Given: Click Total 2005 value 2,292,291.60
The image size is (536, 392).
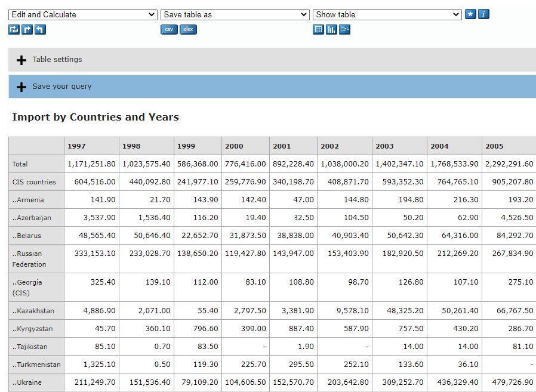Looking at the screenshot, I should (509, 164).
